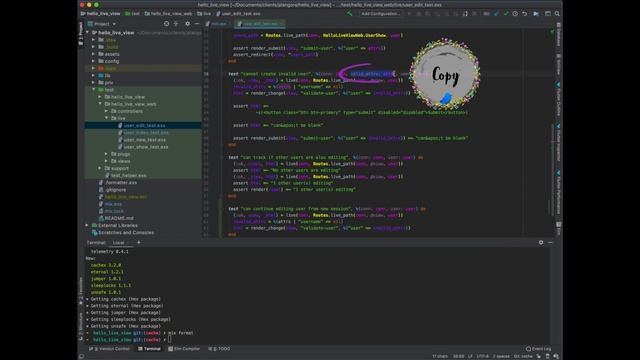Toggle the 1: Project tool window on left strip

pos(81,33)
